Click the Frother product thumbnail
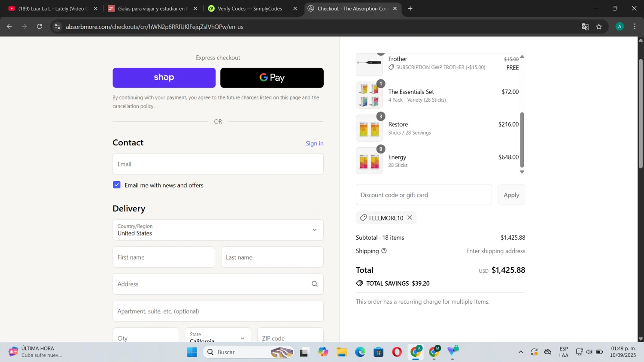Viewport: 644px width, 362px height. 369,64
